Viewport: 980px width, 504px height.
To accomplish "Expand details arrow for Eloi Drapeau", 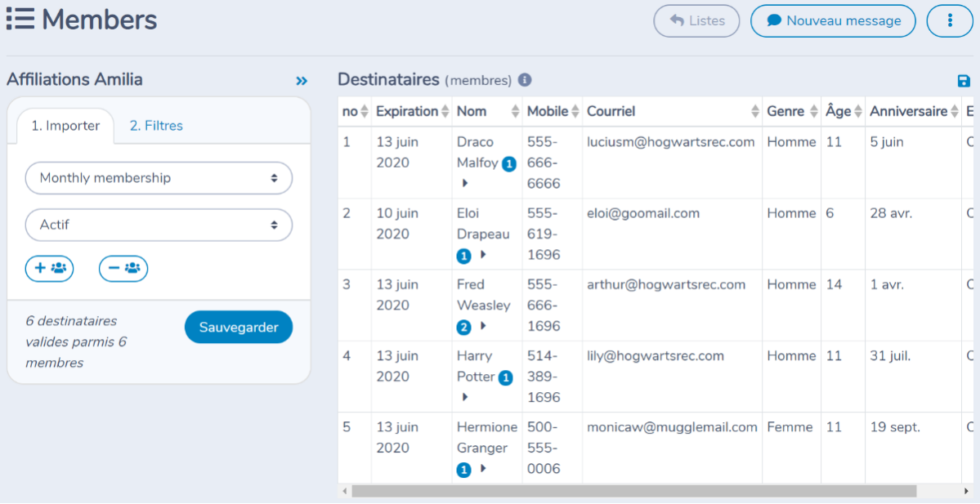I will 483,255.
